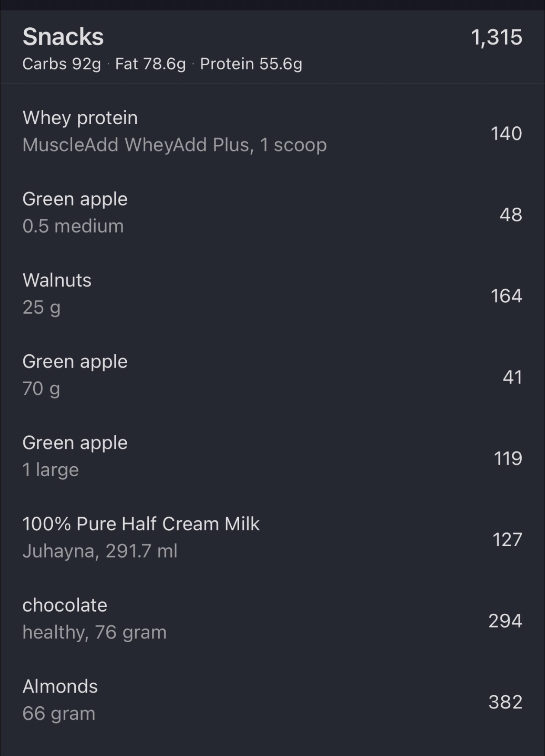Open the chocolate entry
Viewport: 545px width, 756px height.
tap(65, 605)
